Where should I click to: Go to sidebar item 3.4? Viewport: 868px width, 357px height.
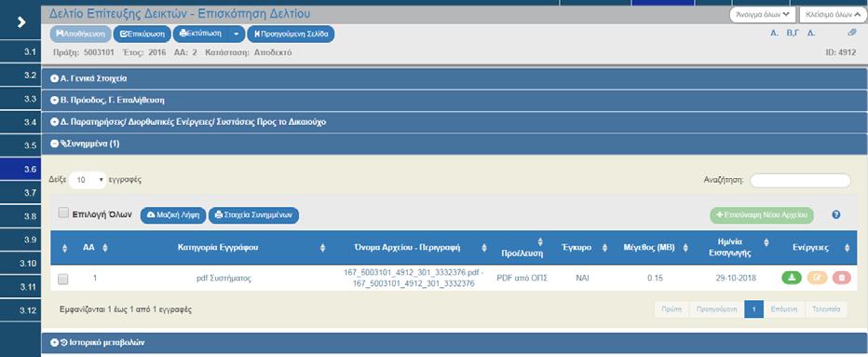click(20, 122)
